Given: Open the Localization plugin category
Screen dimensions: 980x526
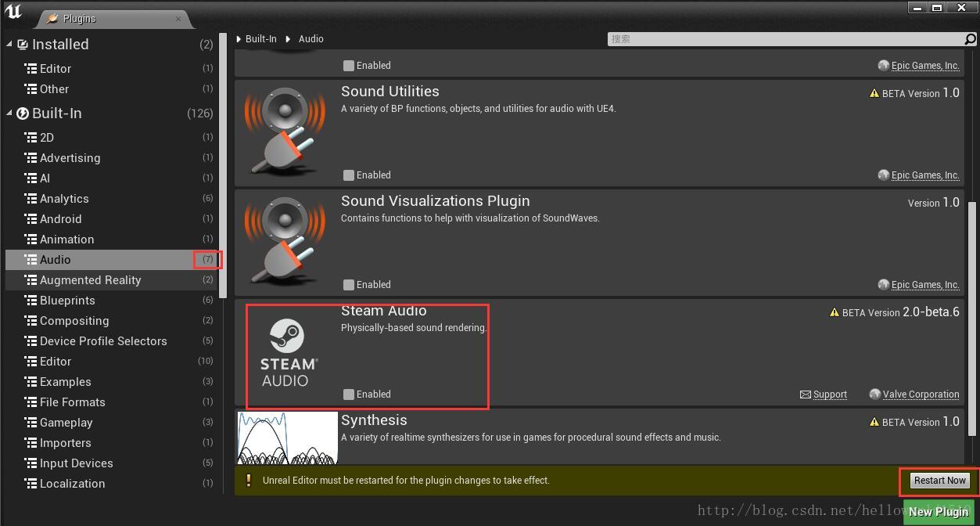Looking at the screenshot, I should coord(111,484).
